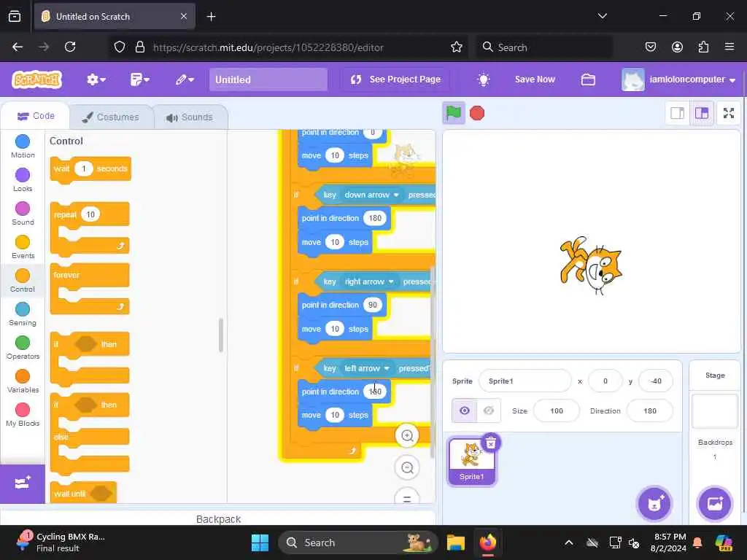
Task: Select the Control block category
Action: pos(23,281)
